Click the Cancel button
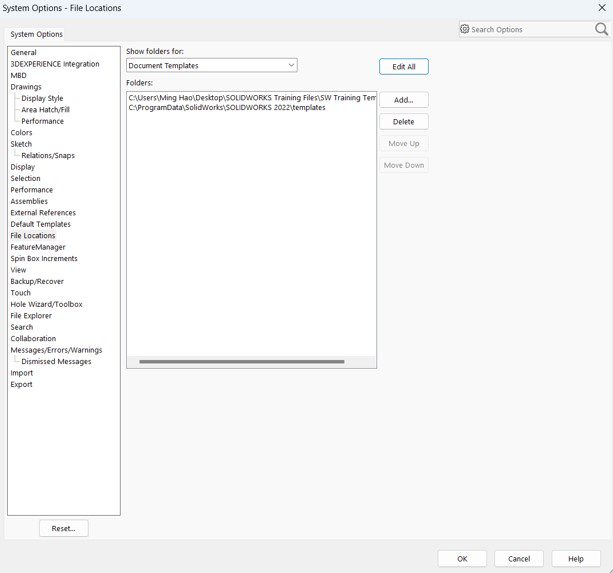Image resolution: width=613 pixels, height=573 pixels. click(x=519, y=559)
